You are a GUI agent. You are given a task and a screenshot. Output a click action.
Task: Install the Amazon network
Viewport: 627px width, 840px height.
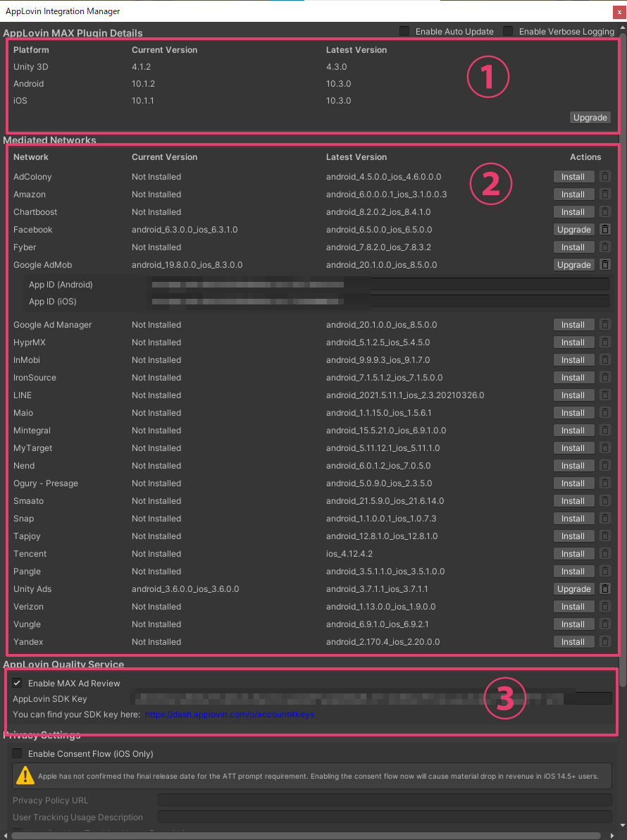pos(573,194)
